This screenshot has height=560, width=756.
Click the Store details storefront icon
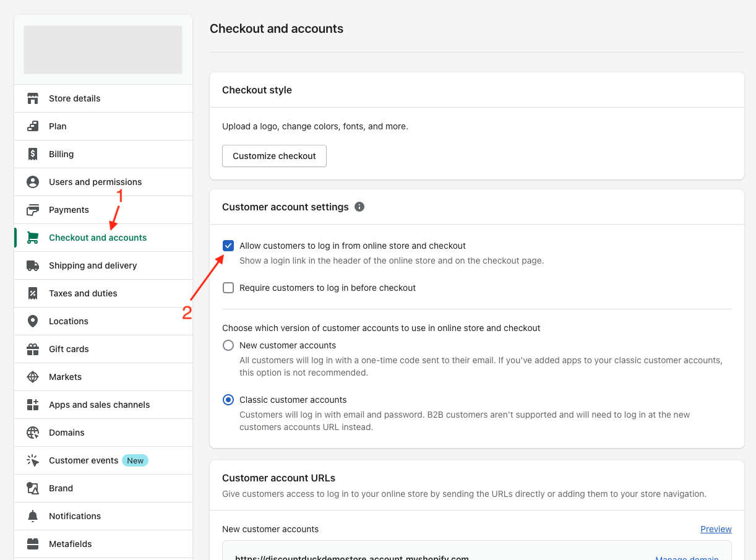tap(33, 98)
